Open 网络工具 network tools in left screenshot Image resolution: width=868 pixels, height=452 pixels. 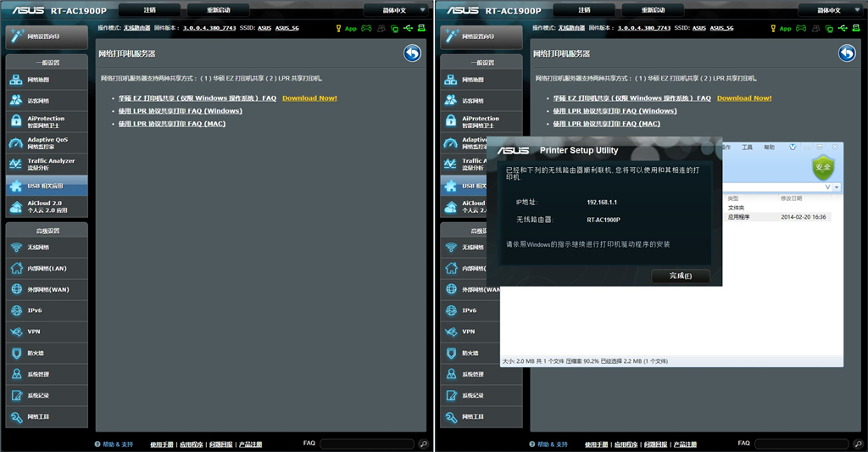point(47,416)
